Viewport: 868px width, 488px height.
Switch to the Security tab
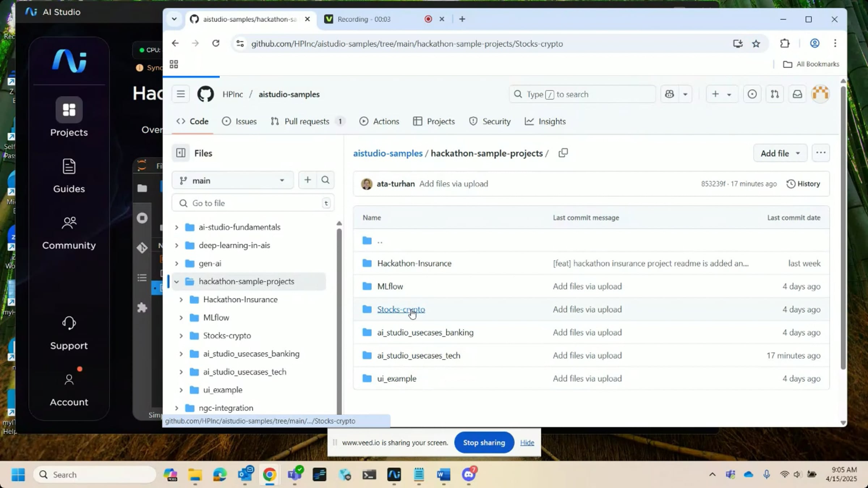[x=490, y=121]
